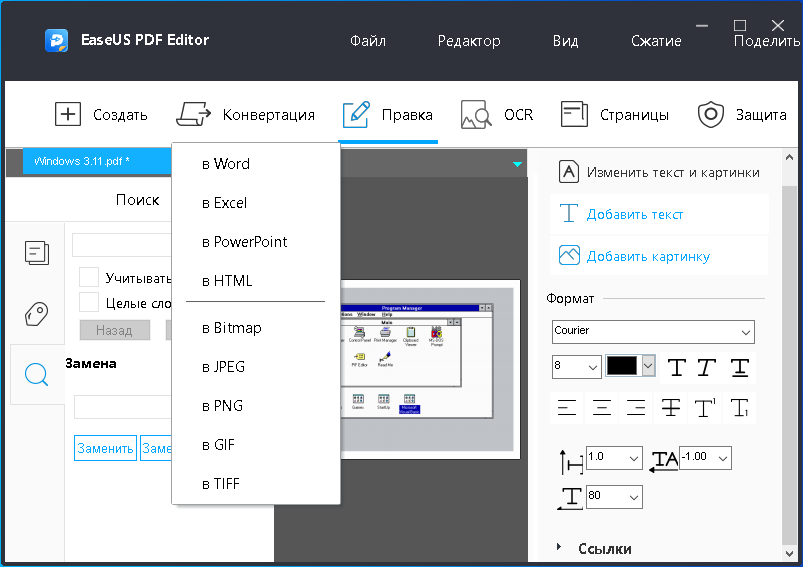Image resolution: width=803 pixels, height=567 pixels.
Task: Choose в TIFF conversion option
Action: pos(256,484)
